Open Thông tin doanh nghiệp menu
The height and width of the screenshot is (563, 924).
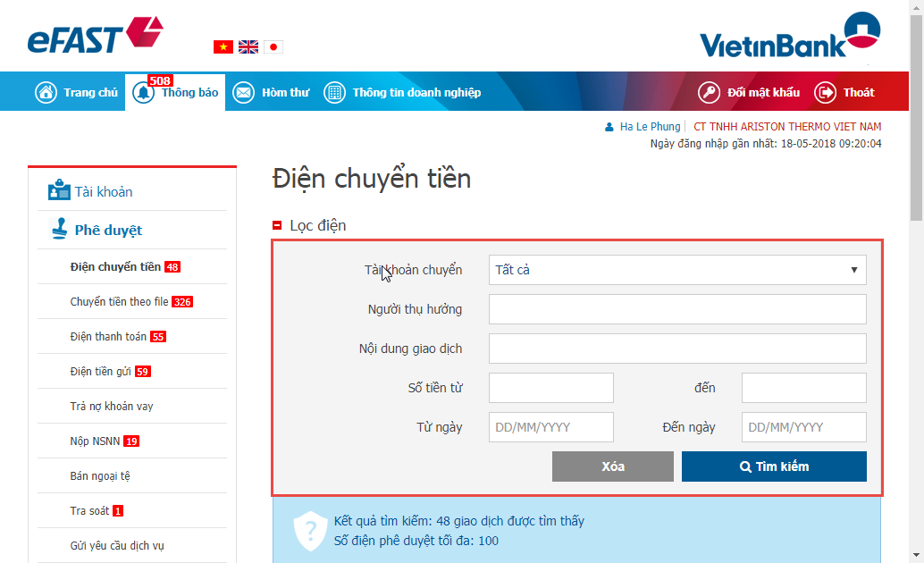tap(416, 93)
